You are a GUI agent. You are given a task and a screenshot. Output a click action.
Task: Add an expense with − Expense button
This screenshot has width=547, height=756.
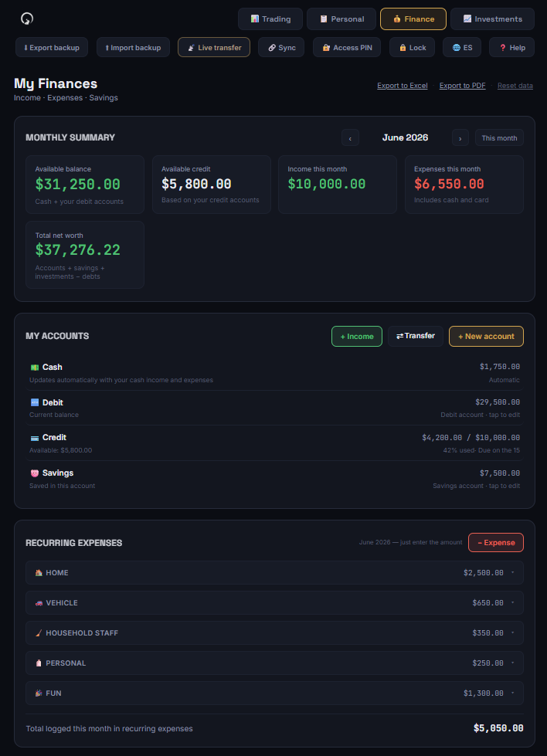pyautogui.click(x=496, y=542)
